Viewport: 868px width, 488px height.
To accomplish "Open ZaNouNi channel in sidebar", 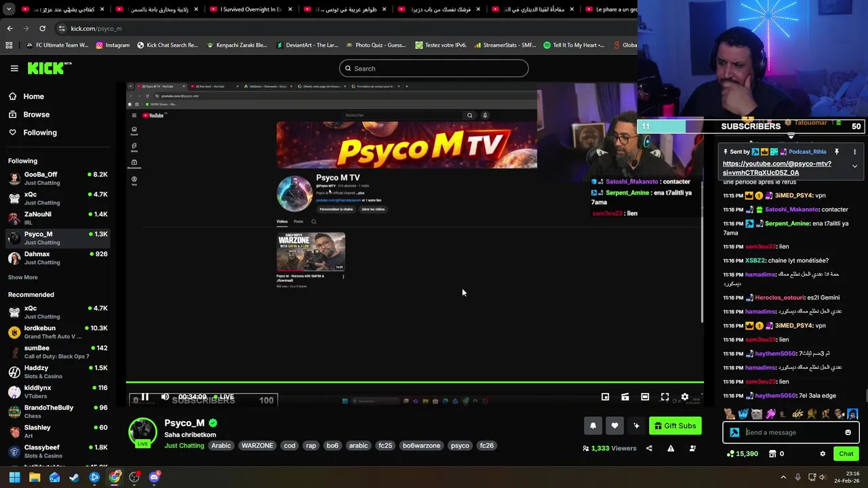I will pos(58,218).
